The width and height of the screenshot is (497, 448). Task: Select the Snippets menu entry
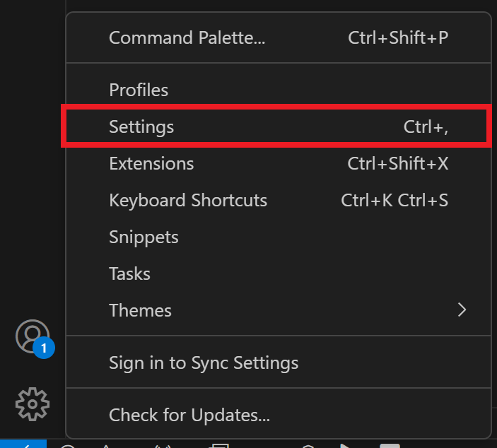(144, 237)
